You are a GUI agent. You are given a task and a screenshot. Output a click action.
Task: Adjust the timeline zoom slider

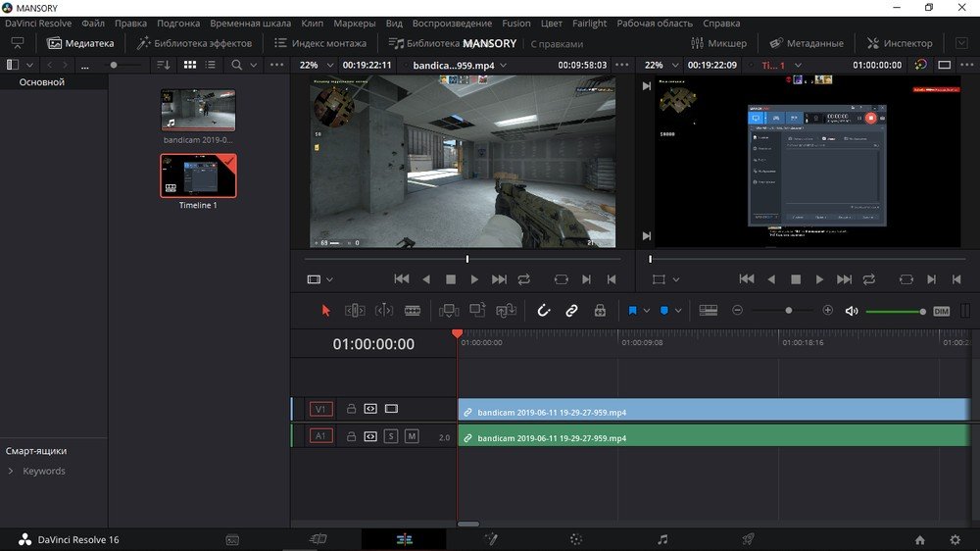click(789, 310)
